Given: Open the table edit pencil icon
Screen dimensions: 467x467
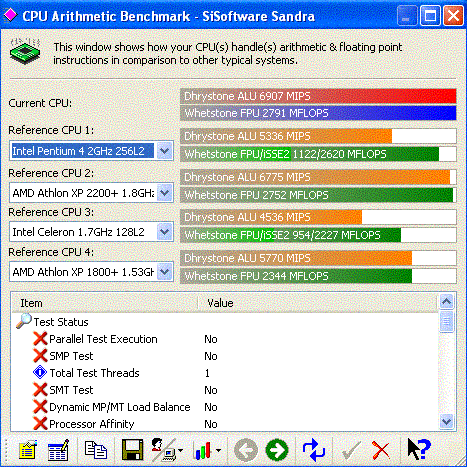Looking at the screenshot, I should pyautogui.click(x=59, y=451).
